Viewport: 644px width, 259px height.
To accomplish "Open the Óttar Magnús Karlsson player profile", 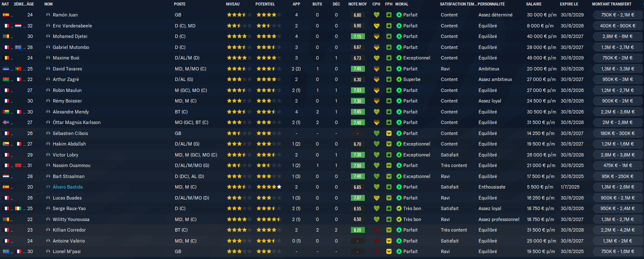I will pyautogui.click(x=76, y=122).
